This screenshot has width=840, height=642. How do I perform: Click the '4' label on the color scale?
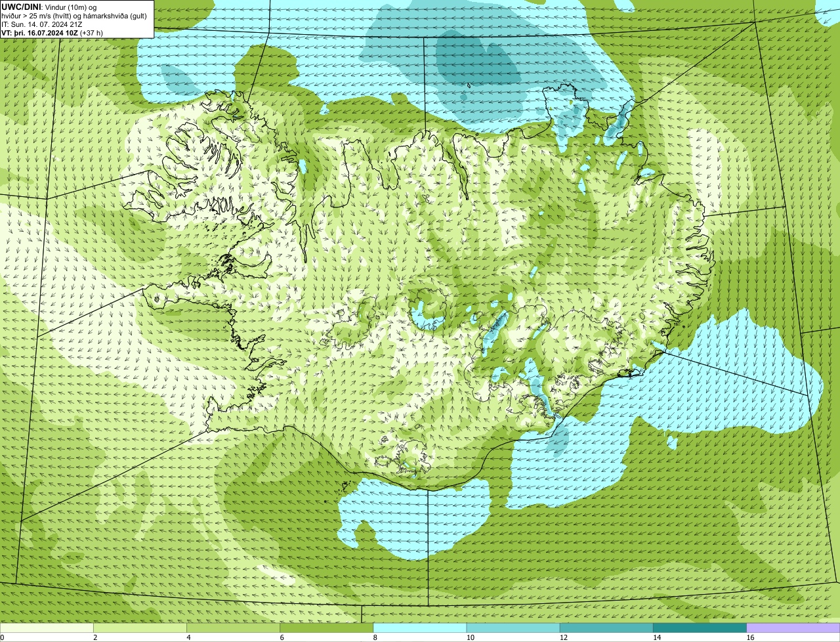[188, 637]
